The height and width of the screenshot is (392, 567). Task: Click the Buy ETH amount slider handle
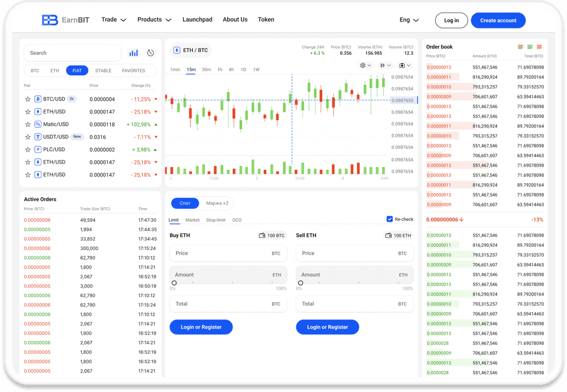pyautogui.click(x=174, y=283)
